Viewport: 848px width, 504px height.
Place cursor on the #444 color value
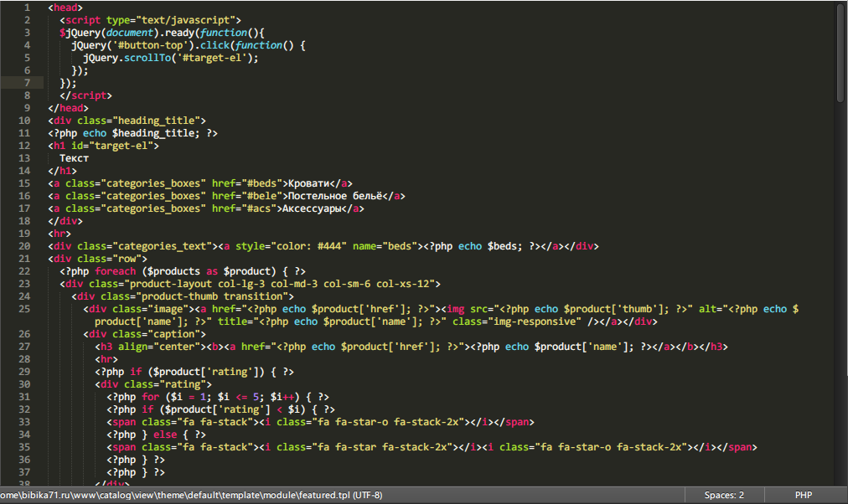(x=329, y=246)
